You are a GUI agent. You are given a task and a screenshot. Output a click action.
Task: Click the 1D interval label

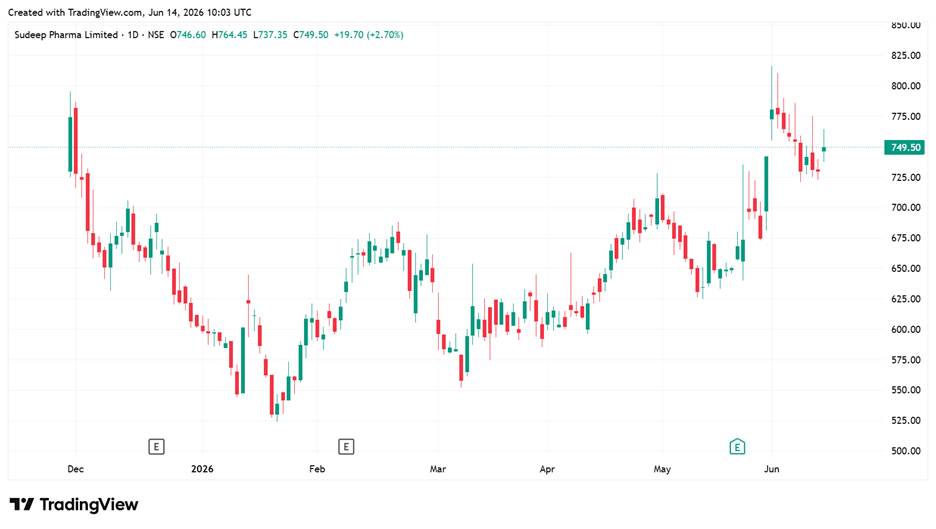133,35
